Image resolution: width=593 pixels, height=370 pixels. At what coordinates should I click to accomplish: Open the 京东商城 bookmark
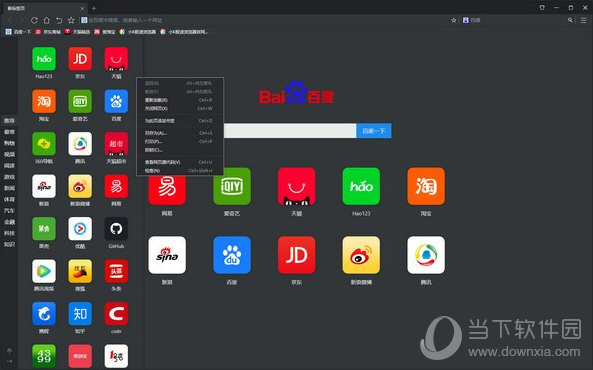click(48, 32)
